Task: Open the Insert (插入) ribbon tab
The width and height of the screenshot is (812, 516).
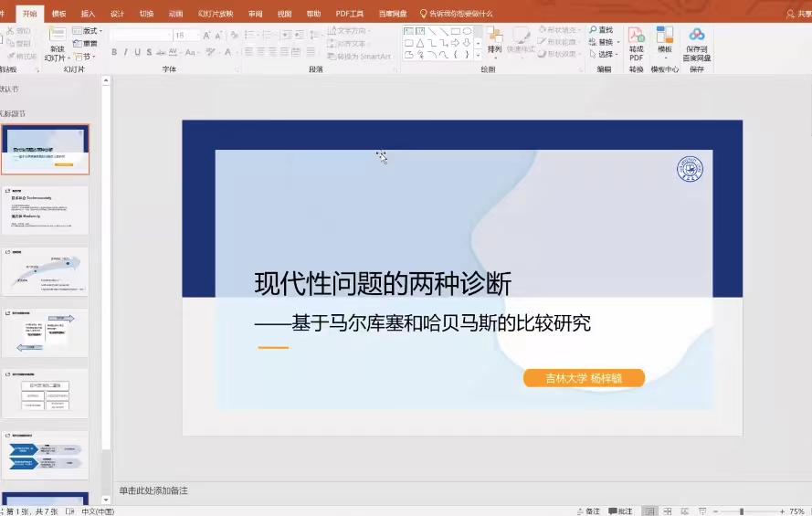Action: (x=88, y=14)
